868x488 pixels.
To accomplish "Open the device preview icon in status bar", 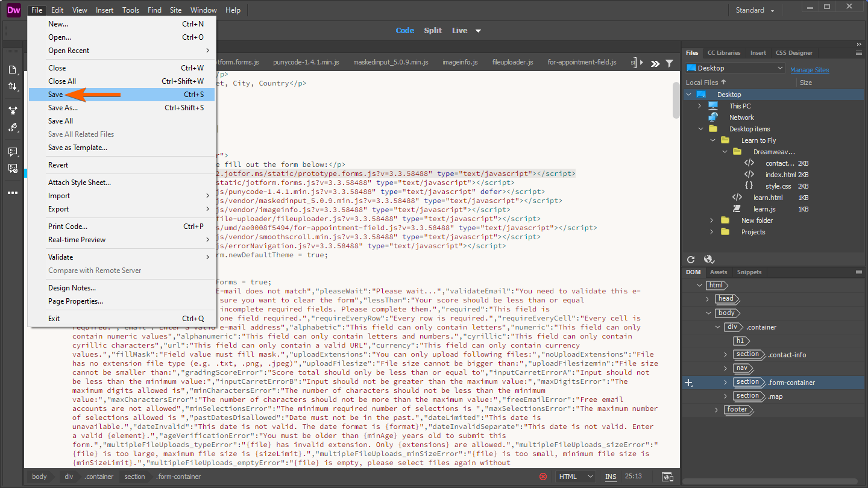I will click(x=667, y=477).
